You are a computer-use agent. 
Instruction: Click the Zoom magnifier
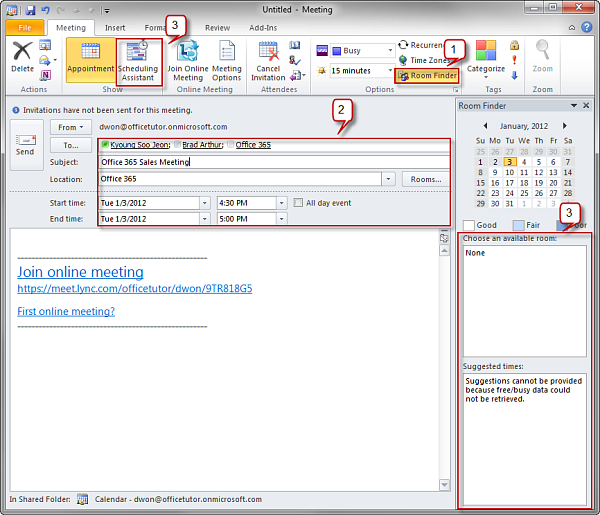542,56
